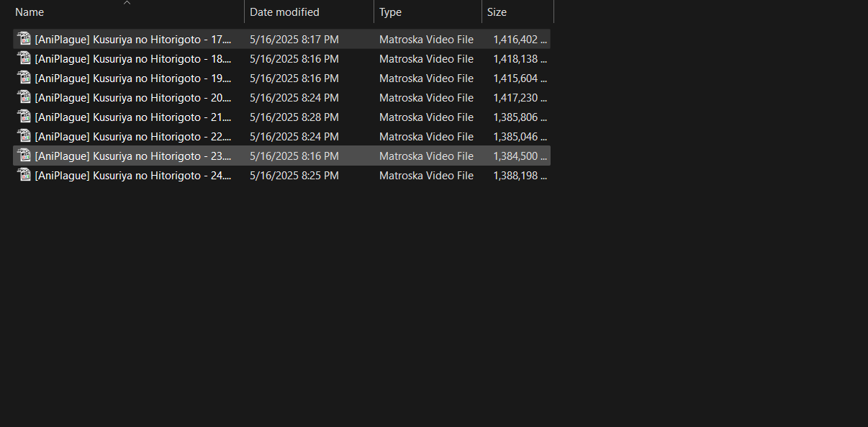The height and width of the screenshot is (427, 868).
Task: Click the date 5/16/2025 8:17 PM
Action: [294, 40]
